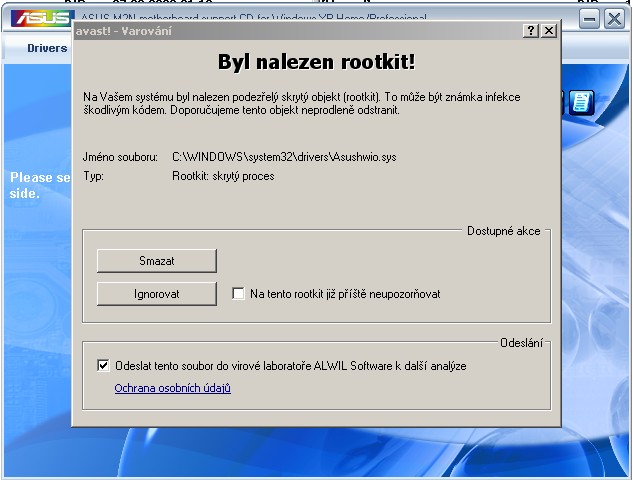Click the 'Odeslání' group label

(x=522, y=343)
